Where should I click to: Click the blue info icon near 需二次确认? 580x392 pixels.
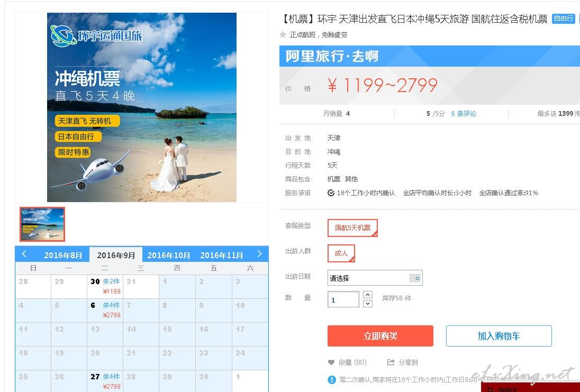(332, 379)
